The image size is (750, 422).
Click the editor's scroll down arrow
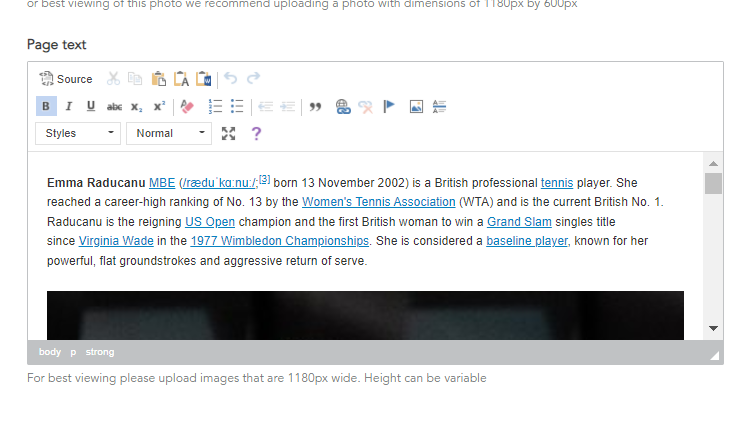[713, 329]
